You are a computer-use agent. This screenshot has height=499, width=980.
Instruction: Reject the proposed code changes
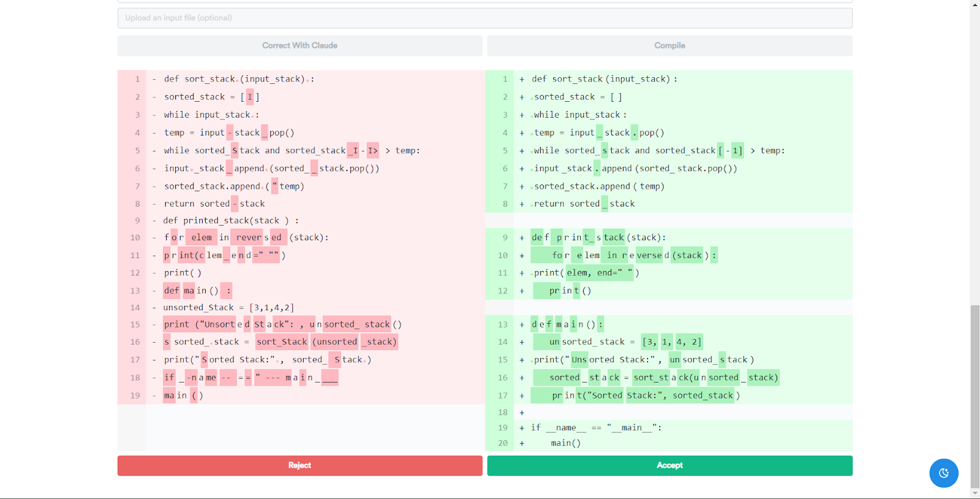click(x=300, y=465)
